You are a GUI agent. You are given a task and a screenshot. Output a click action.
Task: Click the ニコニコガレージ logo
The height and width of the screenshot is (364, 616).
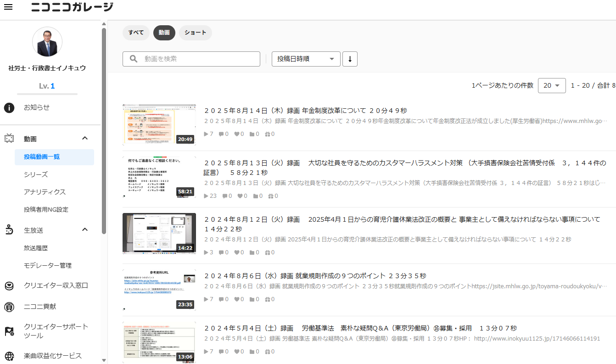(72, 7)
